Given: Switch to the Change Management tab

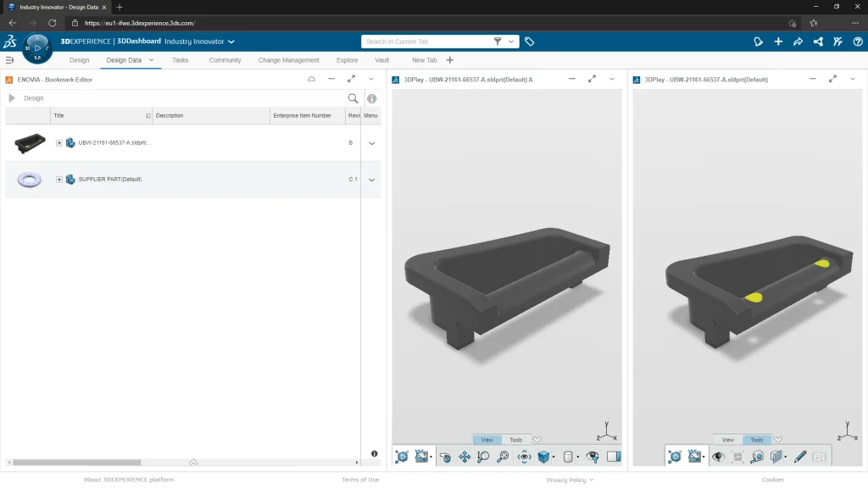Looking at the screenshot, I should (x=288, y=60).
